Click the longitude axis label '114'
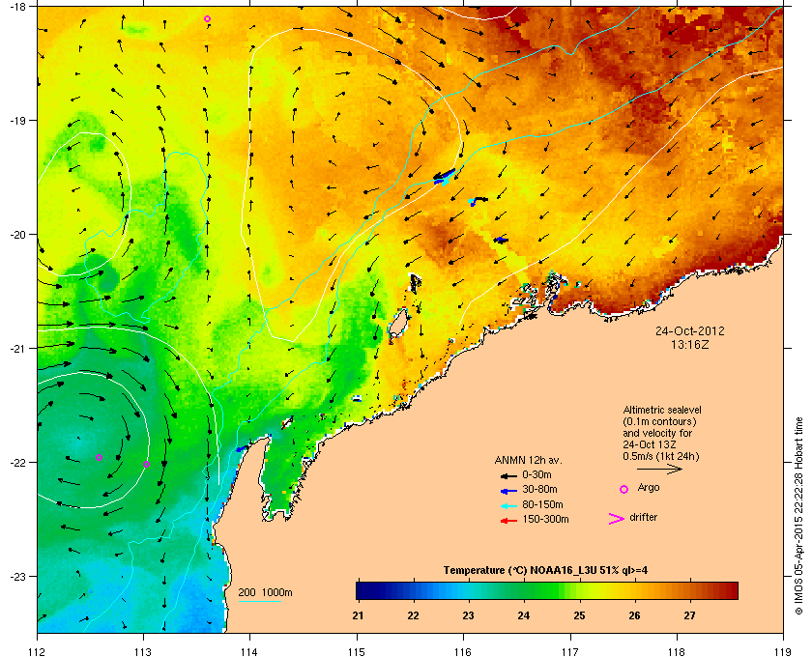 coord(250,651)
